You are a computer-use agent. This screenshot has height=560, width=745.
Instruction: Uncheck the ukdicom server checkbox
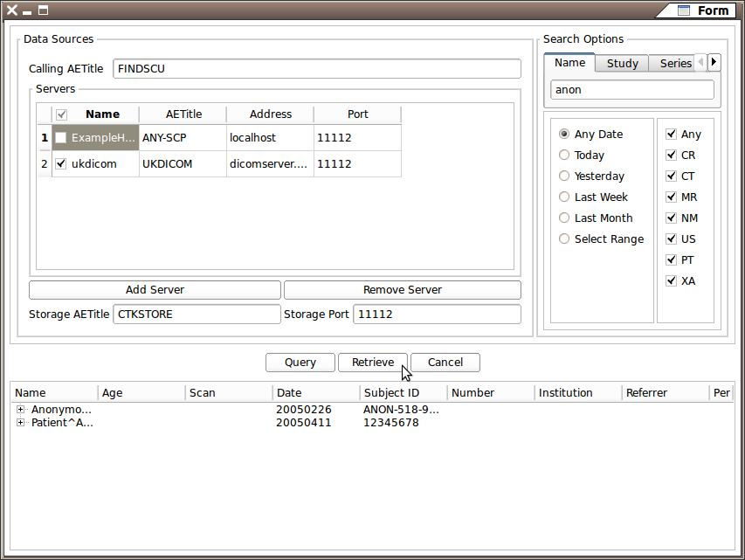point(60,163)
